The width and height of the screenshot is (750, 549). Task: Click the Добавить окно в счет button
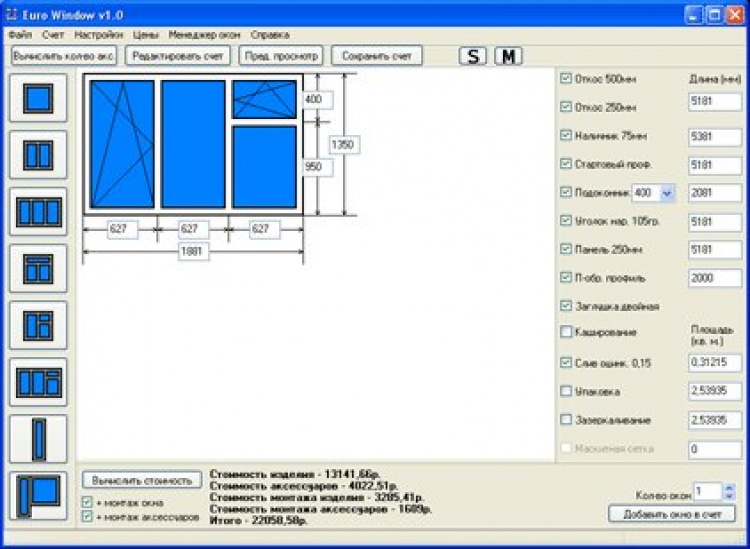coord(672,515)
